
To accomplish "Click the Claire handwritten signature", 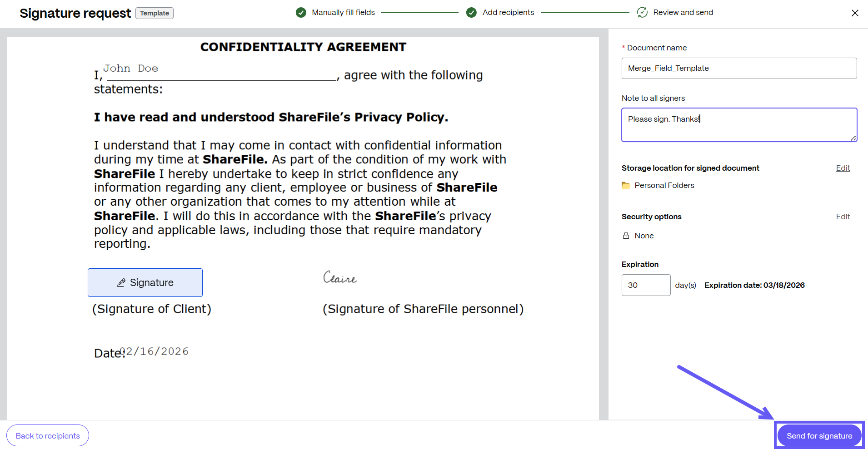I will pos(340,277).
